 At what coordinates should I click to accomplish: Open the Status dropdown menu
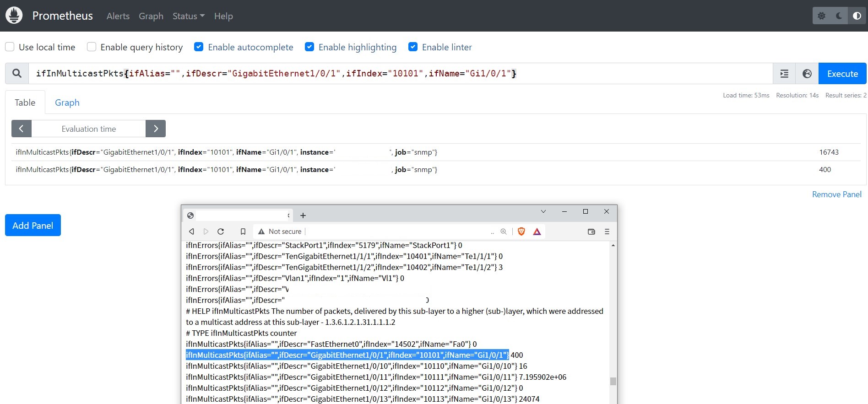click(189, 16)
